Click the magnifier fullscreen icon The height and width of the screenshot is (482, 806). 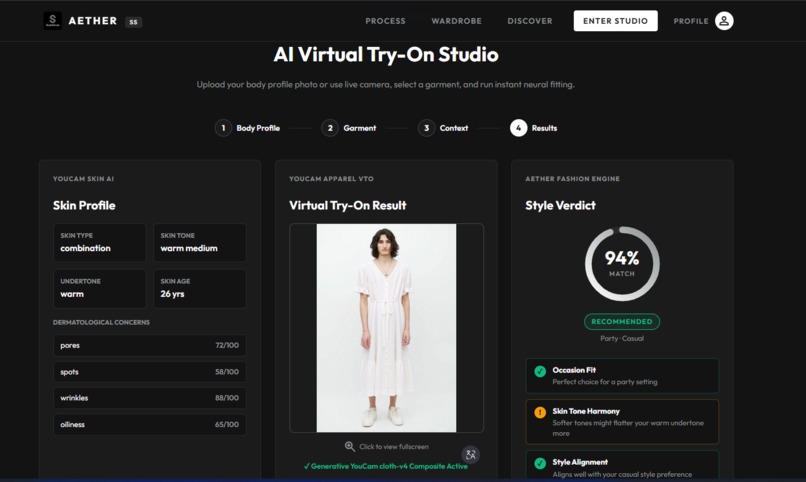[x=350, y=447]
